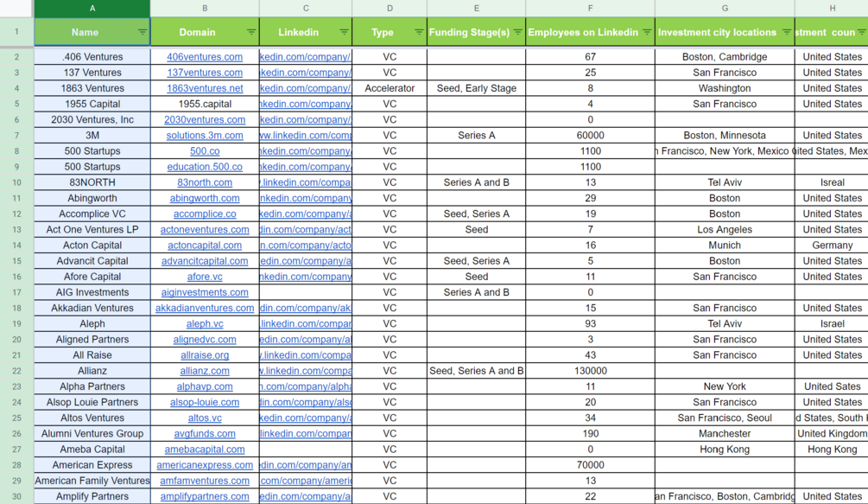
Task: Open the 406ventures.com link
Action: [205, 56]
